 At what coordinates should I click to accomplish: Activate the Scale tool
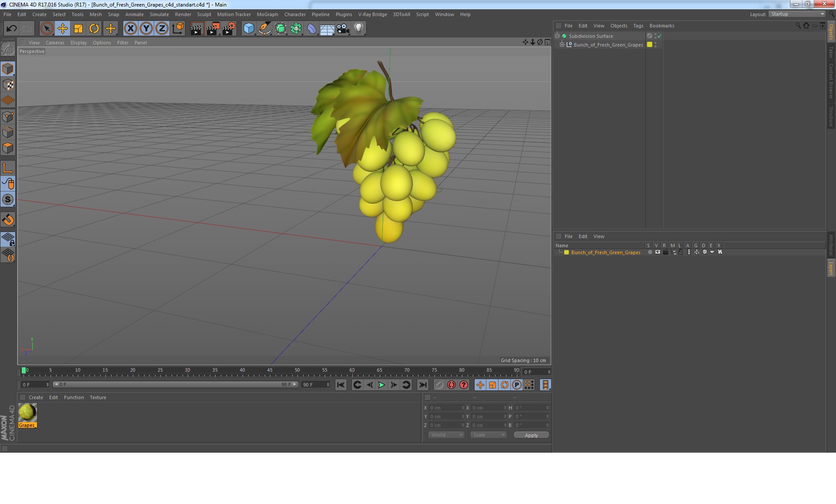[x=78, y=29]
